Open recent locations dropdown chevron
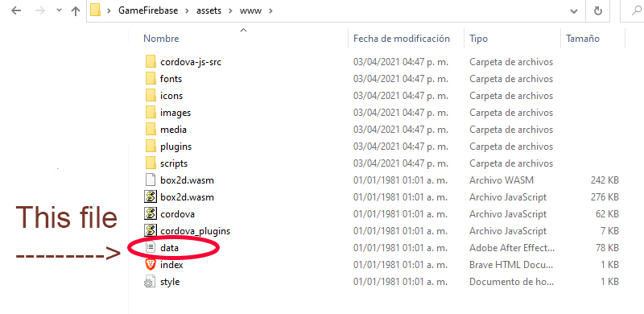644x314 pixels. (x=59, y=11)
